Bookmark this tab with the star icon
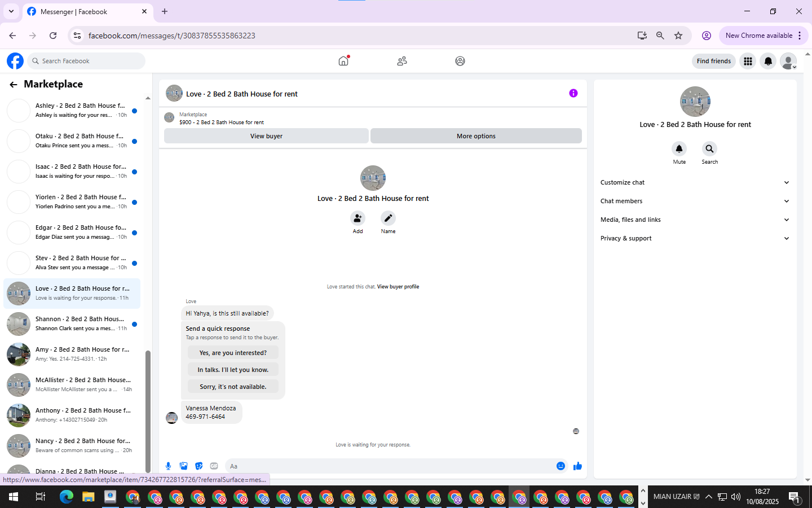812x508 pixels. [678, 36]
